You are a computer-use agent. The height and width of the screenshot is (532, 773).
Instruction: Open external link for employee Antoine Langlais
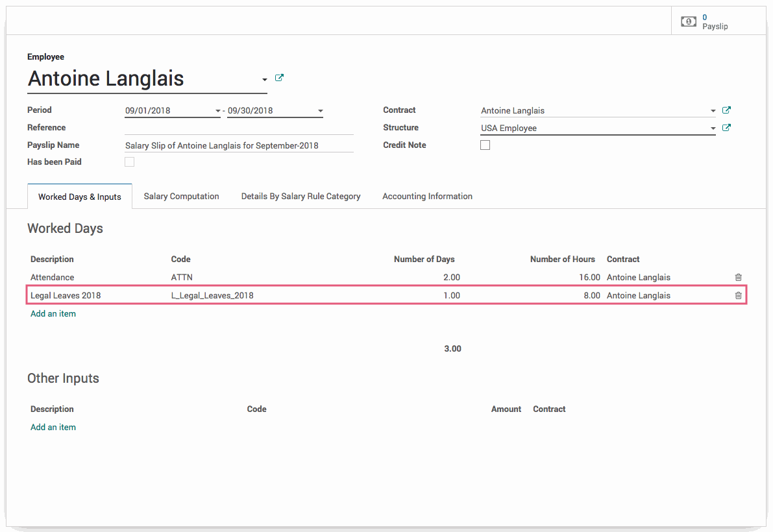click(x=279, y=78)
